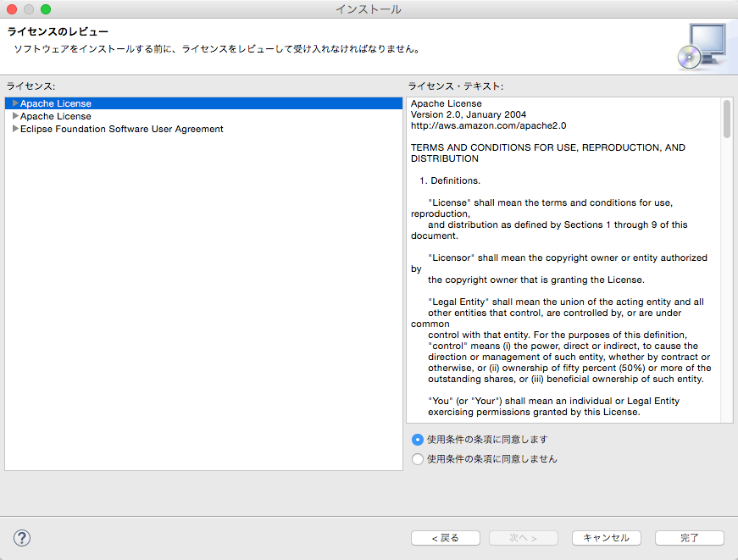Select Eclipse Foundation Software User Agreement row
Screen dimensions: 738x560
[204, 129]
